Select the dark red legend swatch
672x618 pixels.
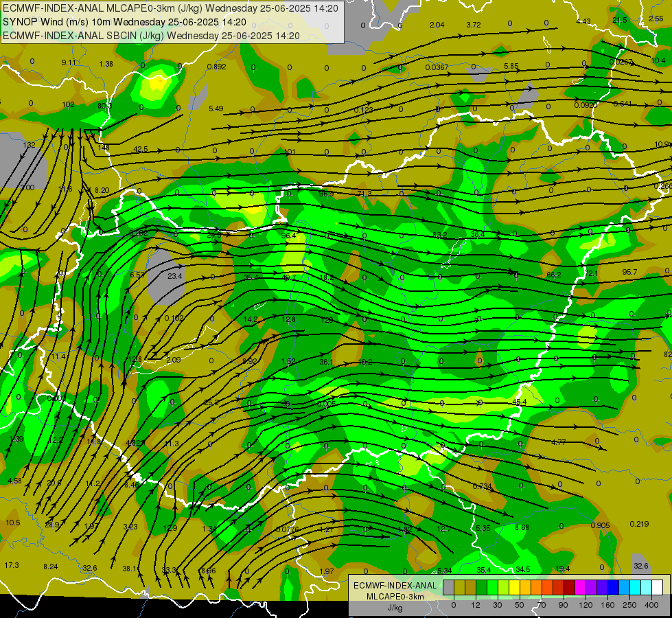click(x=570, y=588)
